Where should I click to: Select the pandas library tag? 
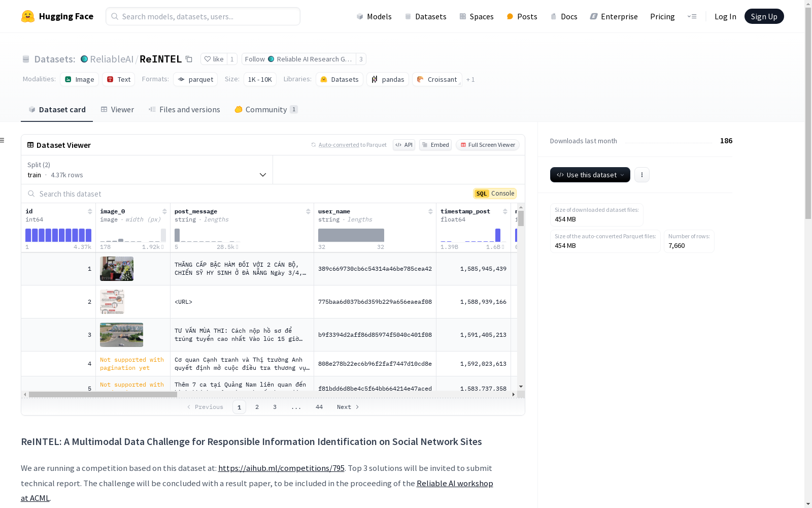(388, 79)
